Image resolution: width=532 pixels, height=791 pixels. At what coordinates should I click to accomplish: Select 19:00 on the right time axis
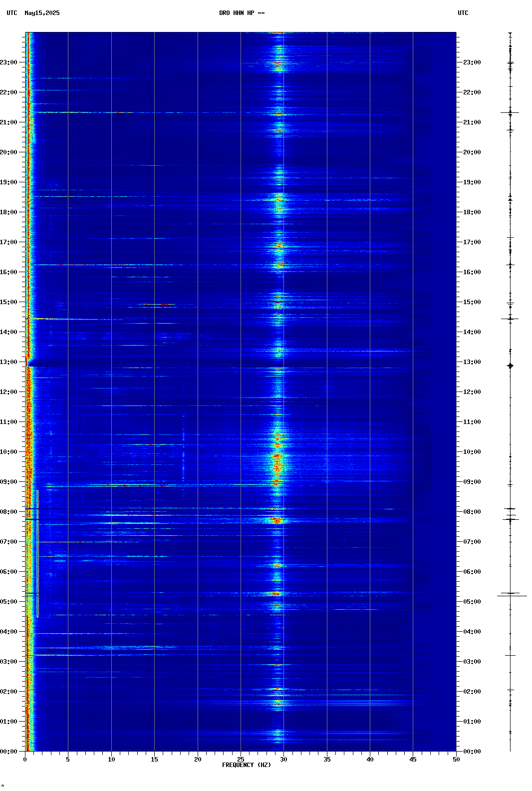[472, 182]
